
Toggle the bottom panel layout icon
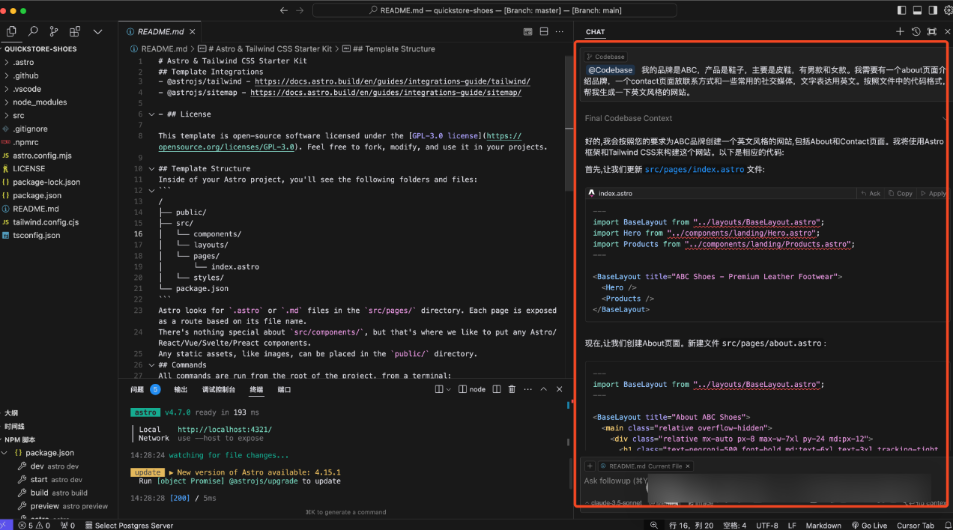tap(917, 10)
